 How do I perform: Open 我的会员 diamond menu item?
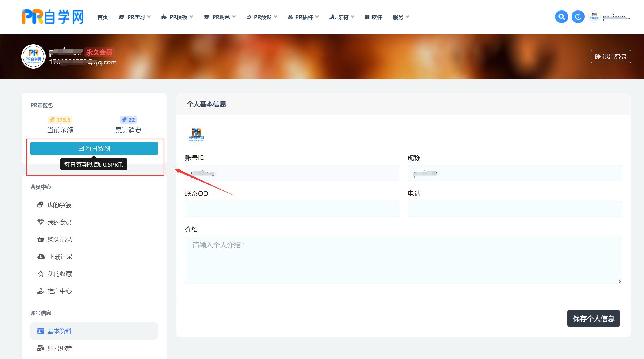point(59,222)
